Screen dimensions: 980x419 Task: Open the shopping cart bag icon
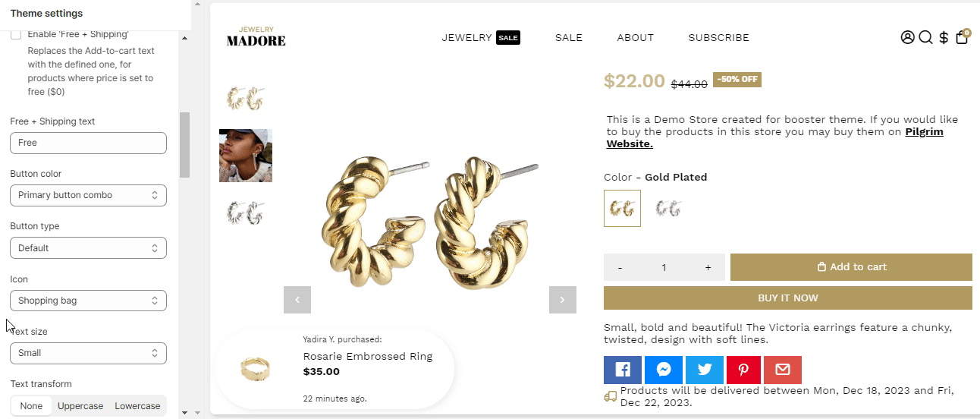[x=962, y=37]
